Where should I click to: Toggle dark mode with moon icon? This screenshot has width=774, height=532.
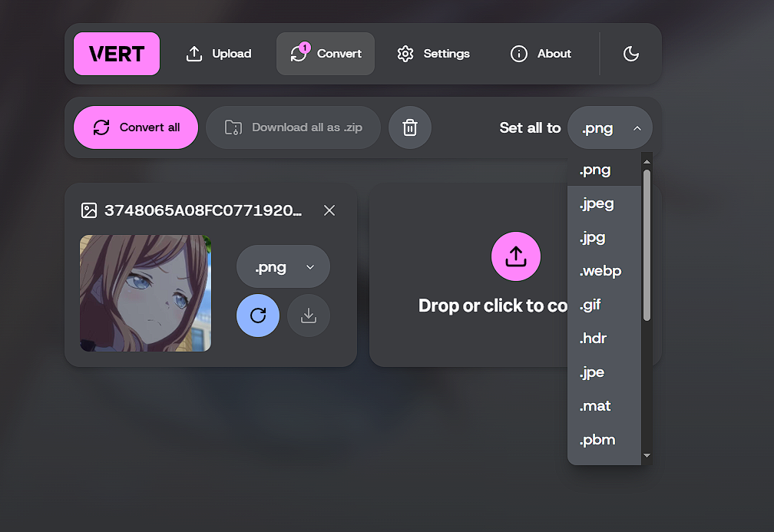(x=631, y=54)
